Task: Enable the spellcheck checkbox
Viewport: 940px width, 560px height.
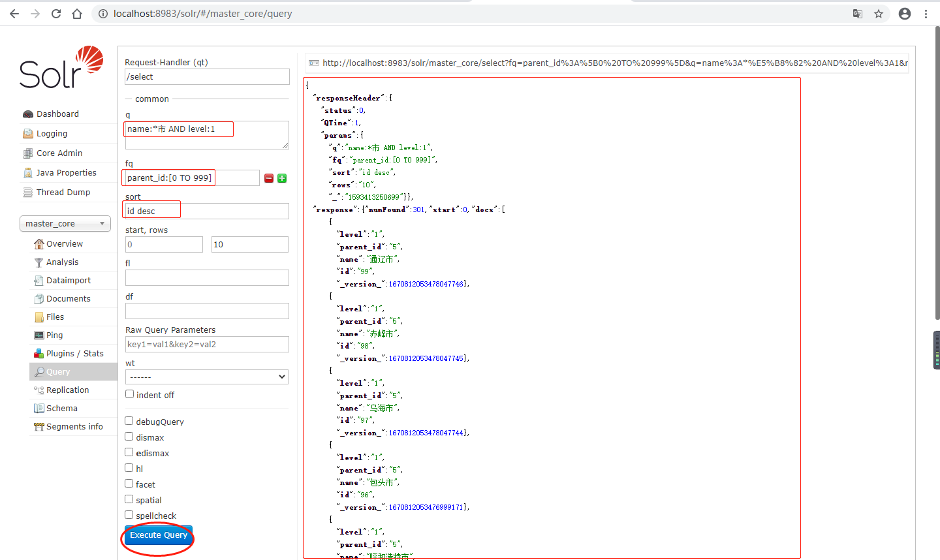Action: (129, 515)
